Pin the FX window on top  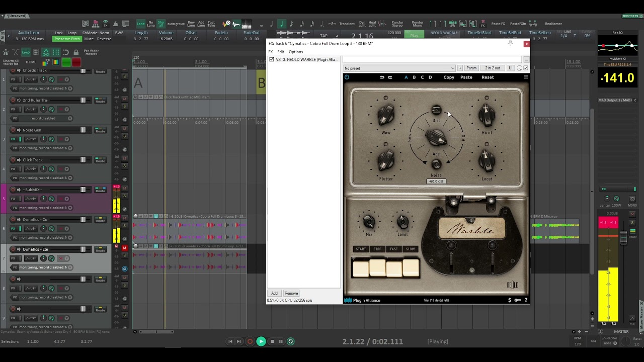click(510, 44)
